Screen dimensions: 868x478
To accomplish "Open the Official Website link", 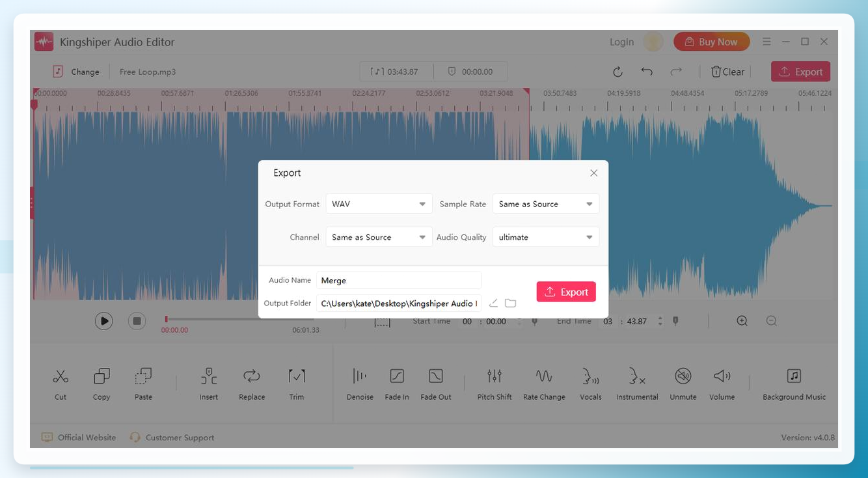I will (79, 437).
